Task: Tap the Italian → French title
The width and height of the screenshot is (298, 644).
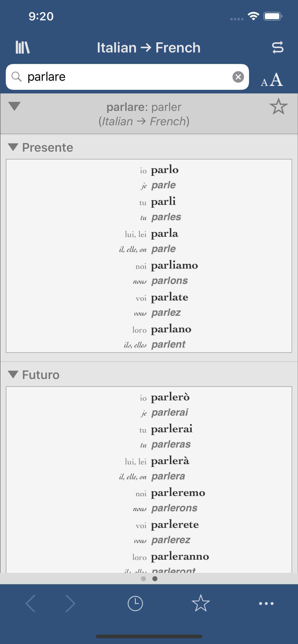Action: pyautogui.click(x=149, y=47)
